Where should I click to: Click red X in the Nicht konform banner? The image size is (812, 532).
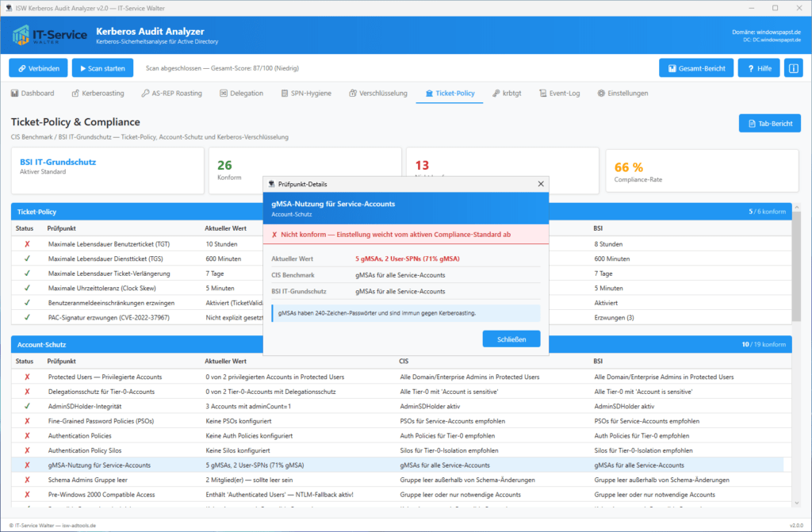[274, 235]
